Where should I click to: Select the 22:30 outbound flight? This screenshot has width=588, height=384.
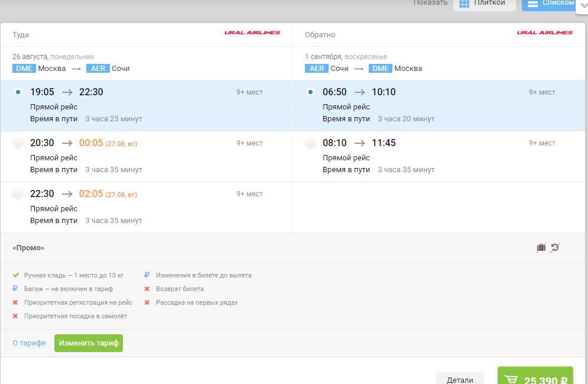(18, 194)
